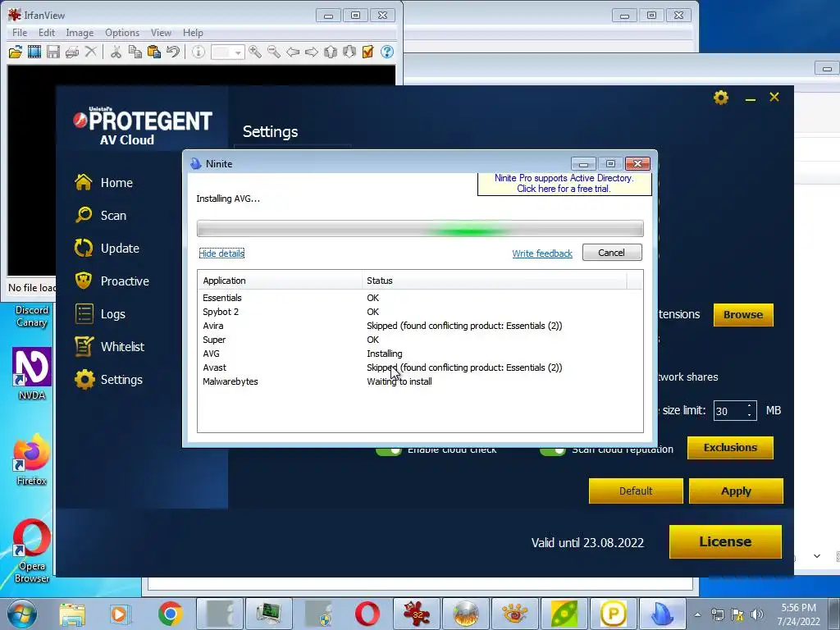
Task: Show hidden system tray icons arrow
Action: 697,614
